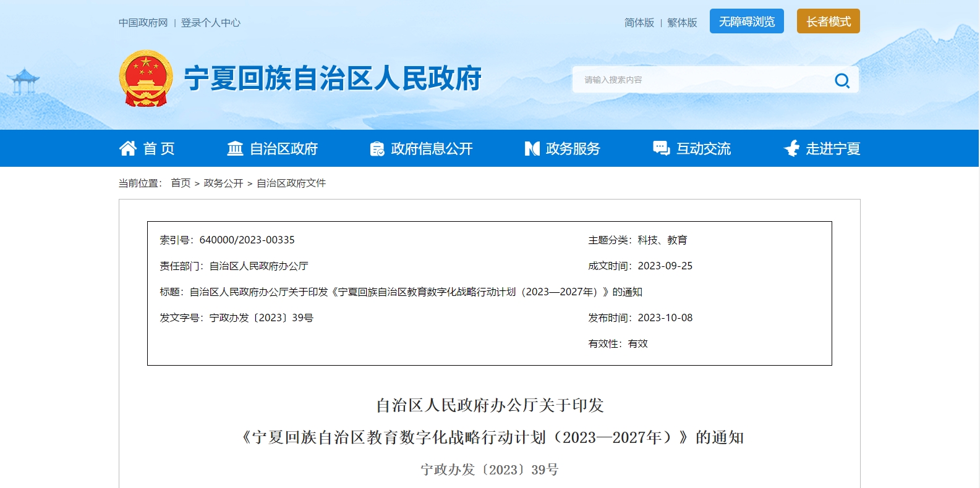The image size is (980, 488).
Task: Open the 政务服务 navigation menu
Action: point(573,149)
